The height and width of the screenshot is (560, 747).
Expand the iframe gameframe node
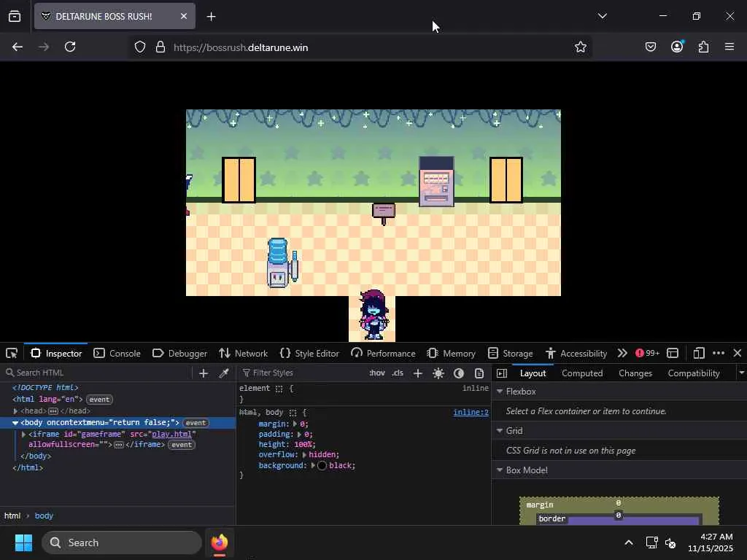pos(23,435)
